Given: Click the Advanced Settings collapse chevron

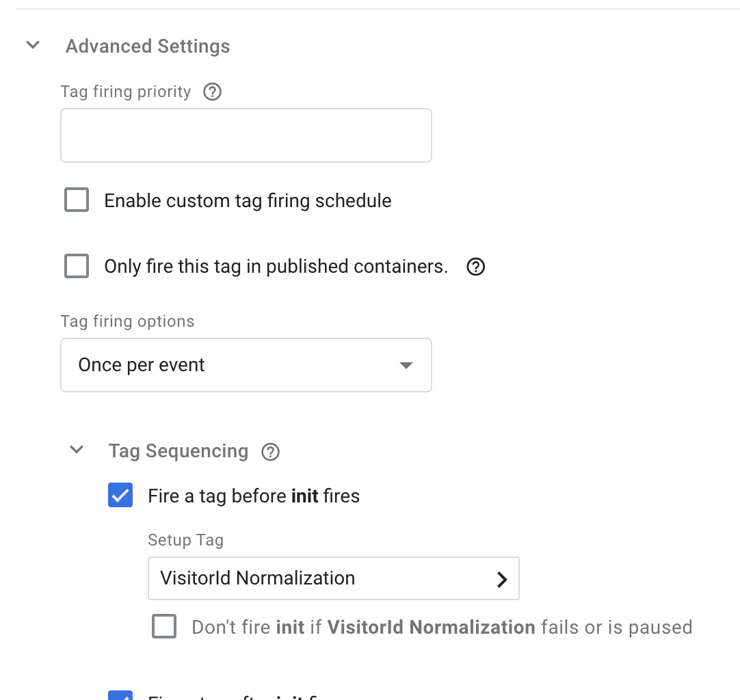Looking at the screenshot, I should (x=32, y=44).
